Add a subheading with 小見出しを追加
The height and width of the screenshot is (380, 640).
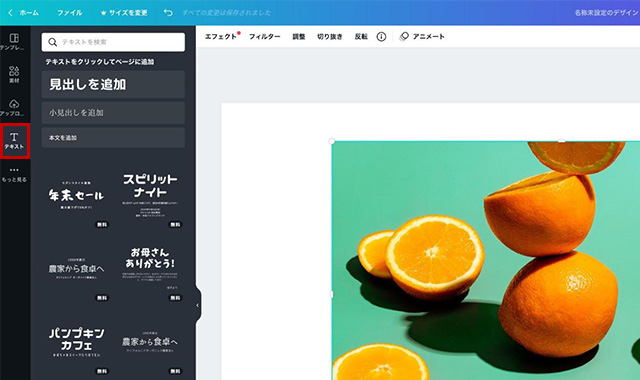(x=113, y=113)
